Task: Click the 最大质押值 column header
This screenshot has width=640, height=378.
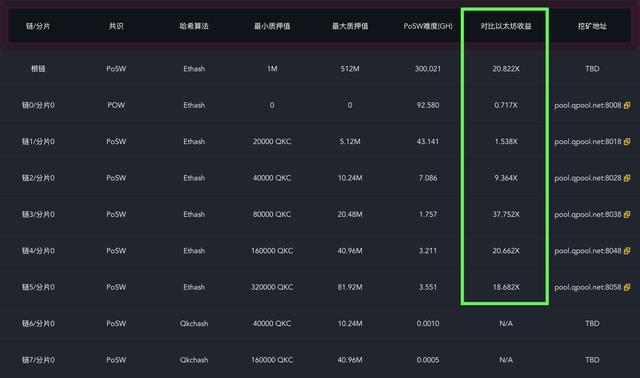Action: [x=350, y=26]
